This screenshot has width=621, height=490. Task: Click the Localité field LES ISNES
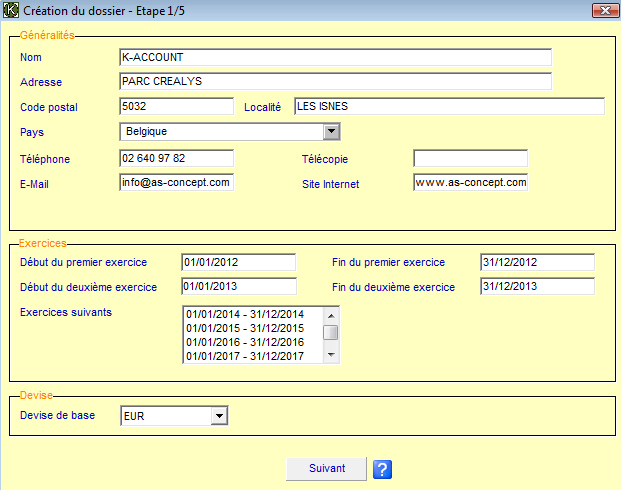pos(450,106)
